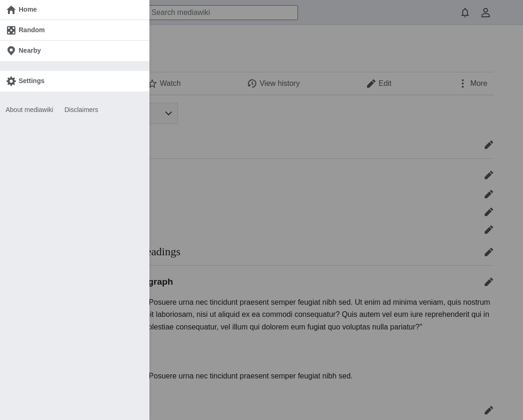Image resolution: width=523 pixels, height=420 pixels.
Task: Click the Search mediawiki input field
Action: tap(224, 13)
